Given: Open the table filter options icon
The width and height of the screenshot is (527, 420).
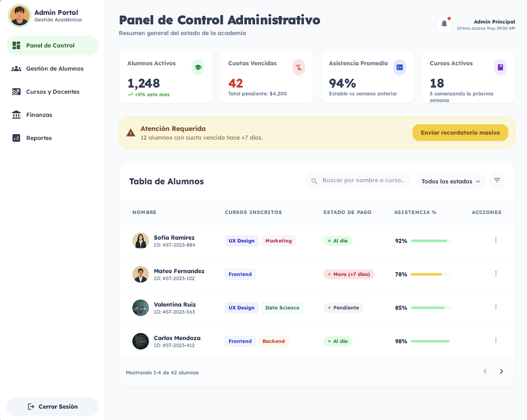Looking at the screenshot, I should click(497, 181).
